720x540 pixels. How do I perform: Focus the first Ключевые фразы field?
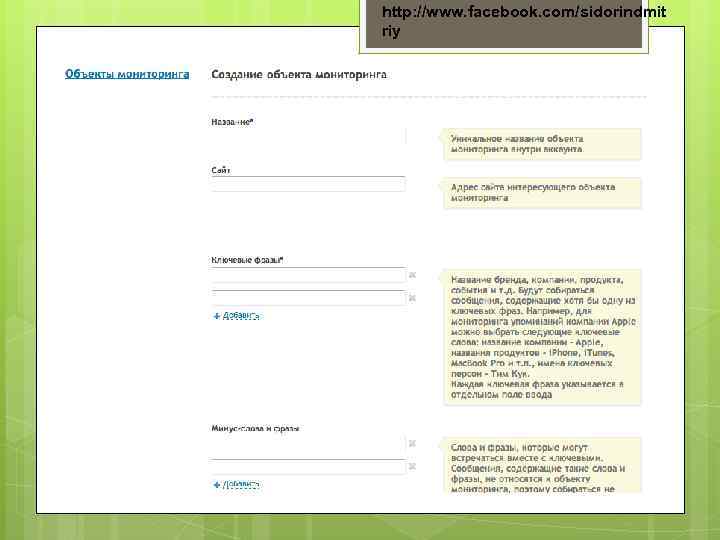tap(308, 275)
